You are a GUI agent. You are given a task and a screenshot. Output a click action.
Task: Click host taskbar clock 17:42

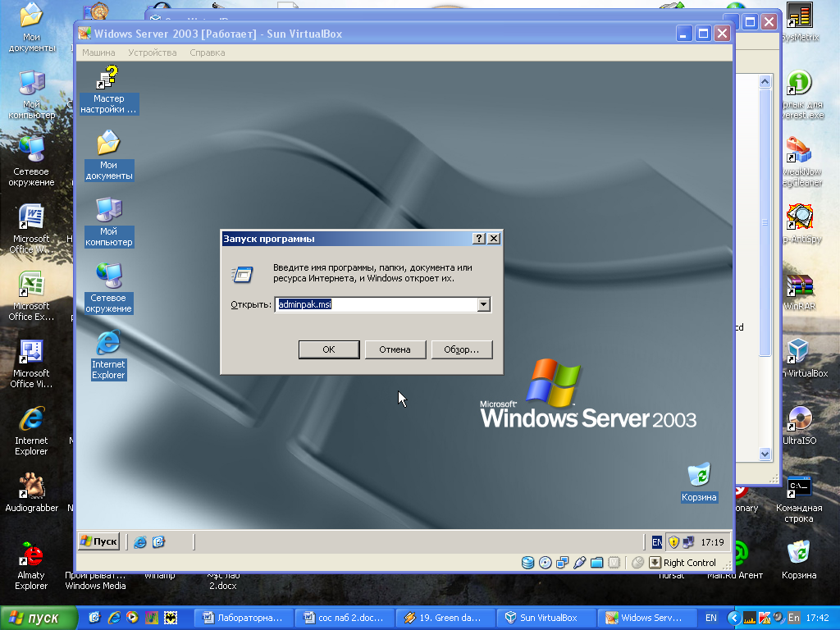tap(818, 618)
